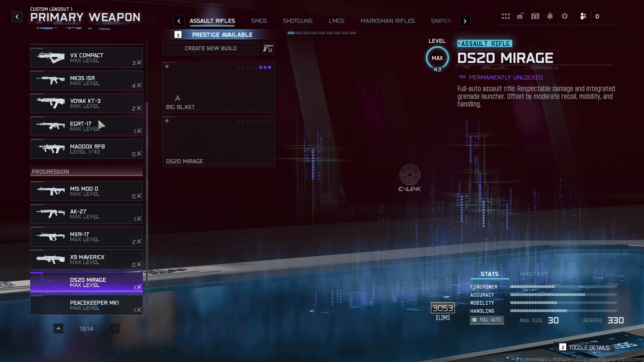Image resolution: width=644 pixels, height=362 pixels.
Task: Select the AK-27 weapon
Action: click(87, 214)
